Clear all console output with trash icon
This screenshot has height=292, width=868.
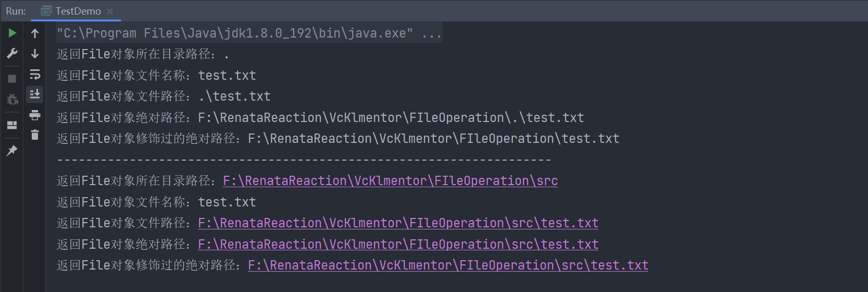[x=35, y=135]
